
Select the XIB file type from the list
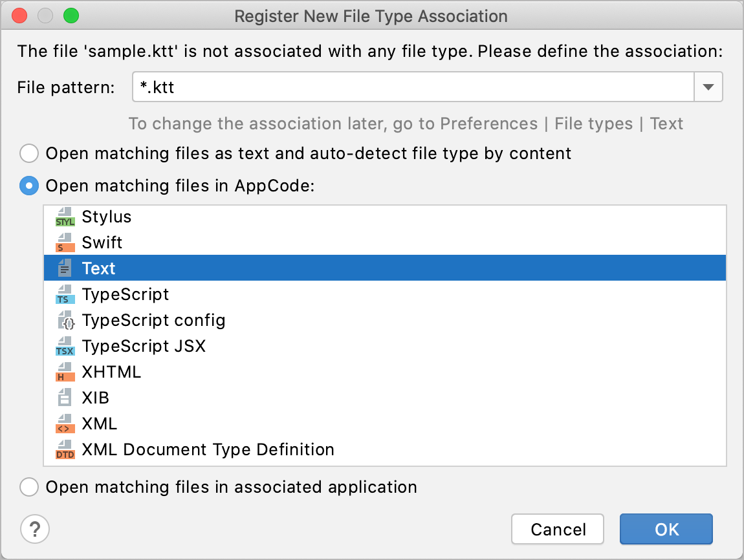(96, 398)
